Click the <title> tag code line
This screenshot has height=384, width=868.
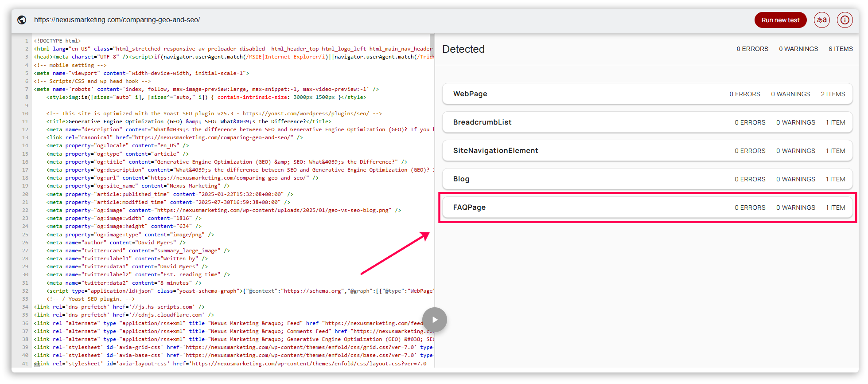click(189, 121)
